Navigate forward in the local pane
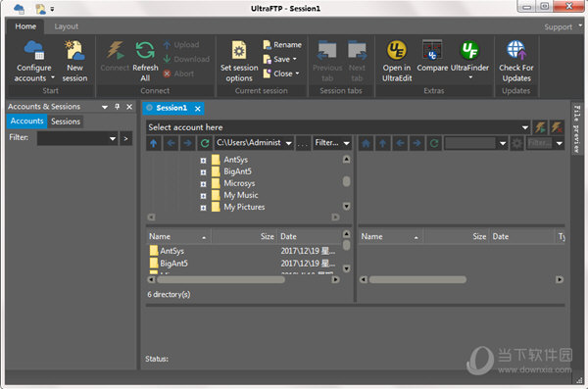Viewport: 588px width, 389px height. [187, 143]
